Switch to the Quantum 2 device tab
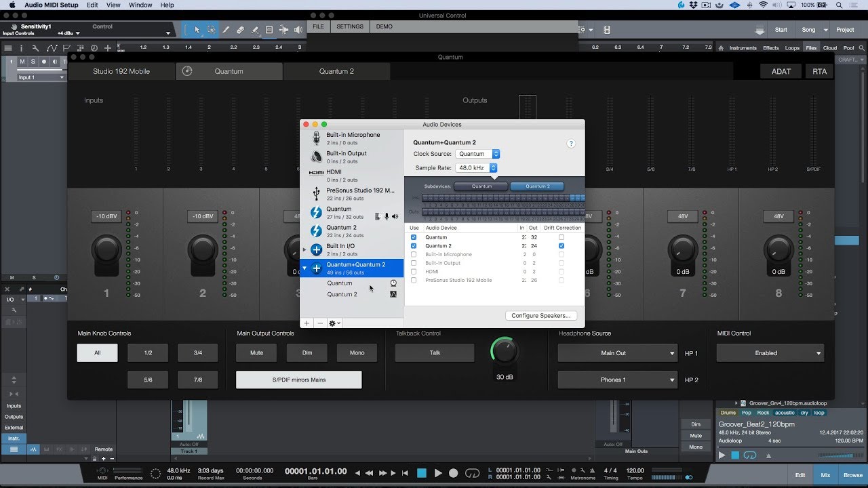This screenshot has height=488, width=868. [336, 71]
